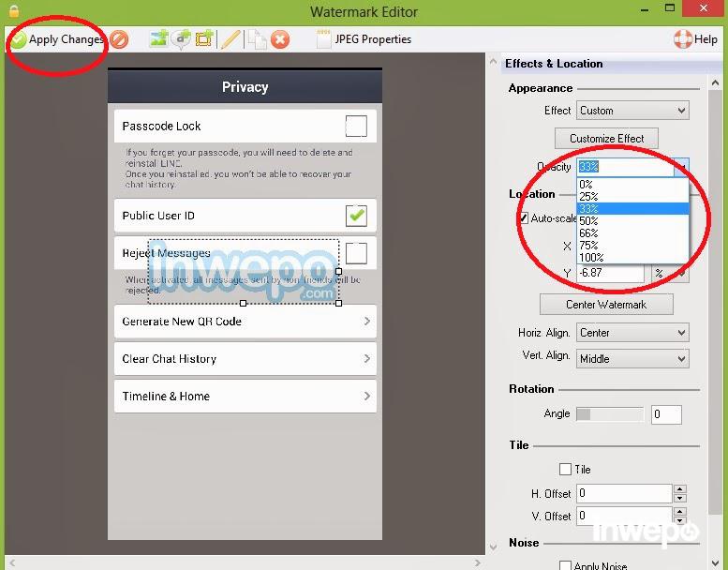The height and width of the screenshot is (570, 728).
Task: Select 50% opacity from the list
Action: (632, 220)
